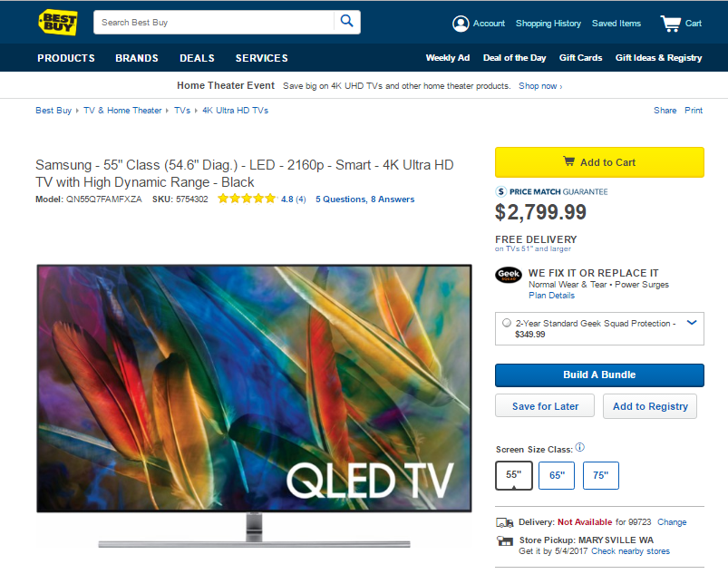This screenshot has height=574, width=728.
Task: Click the five-star rating stars
Action: click(247, 199)
